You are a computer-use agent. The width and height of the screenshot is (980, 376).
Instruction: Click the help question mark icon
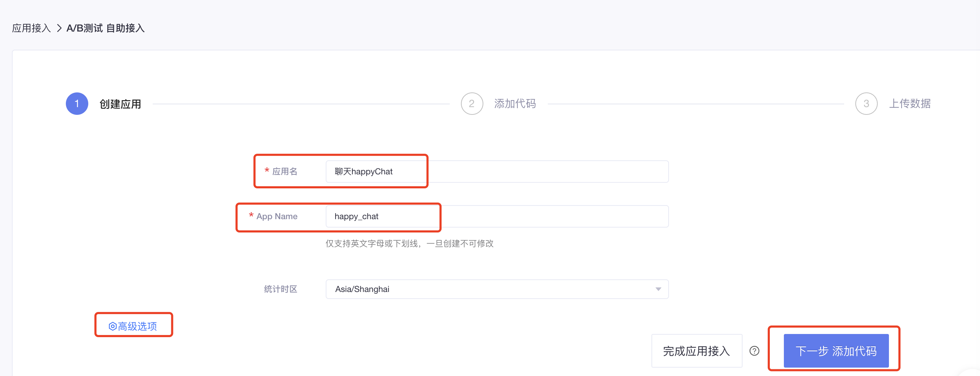pyautogui.click(x=754, y=351)
